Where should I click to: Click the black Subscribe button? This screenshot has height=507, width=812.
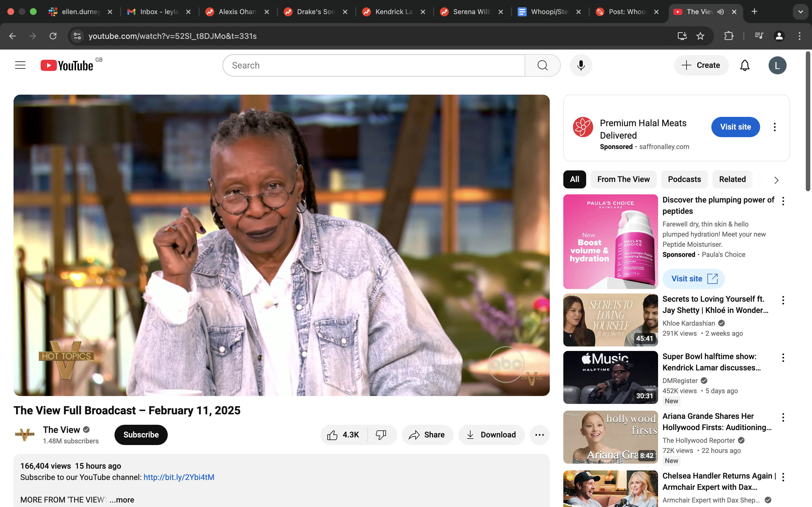coord(141,435)
